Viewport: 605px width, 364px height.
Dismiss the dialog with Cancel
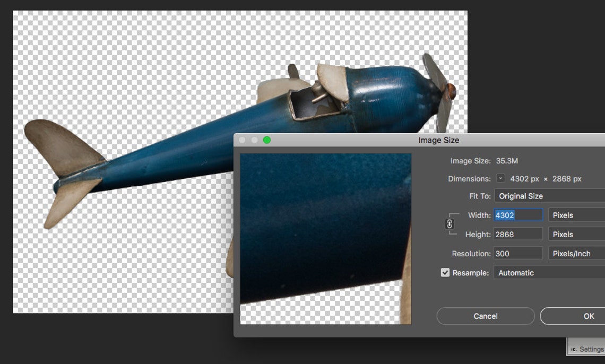tap(485, 316)
